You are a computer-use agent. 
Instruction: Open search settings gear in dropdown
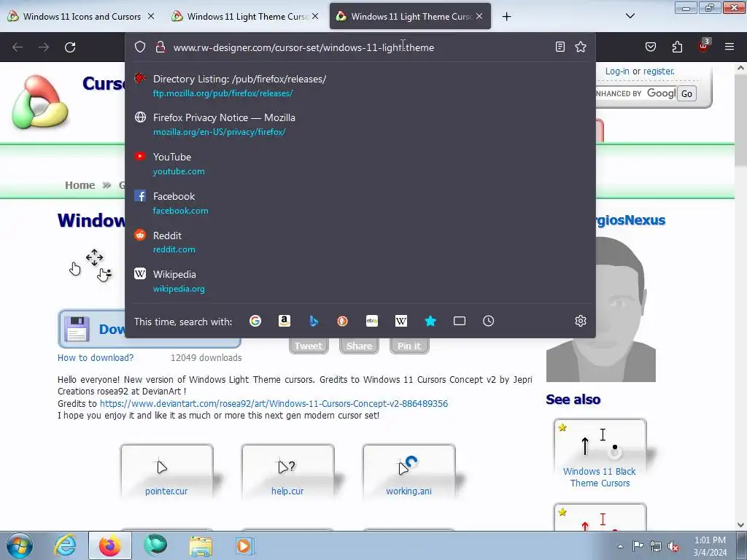tap(580, 321)
